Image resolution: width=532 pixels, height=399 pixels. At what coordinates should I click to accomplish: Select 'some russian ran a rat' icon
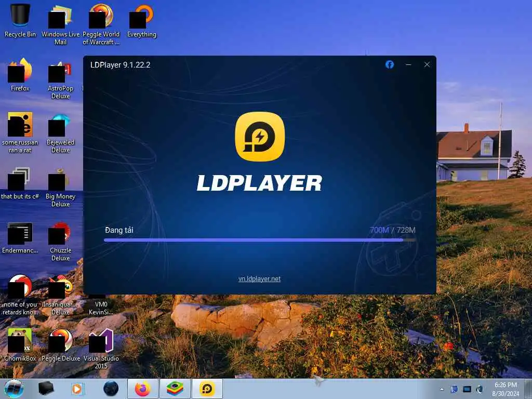point(20,132)
